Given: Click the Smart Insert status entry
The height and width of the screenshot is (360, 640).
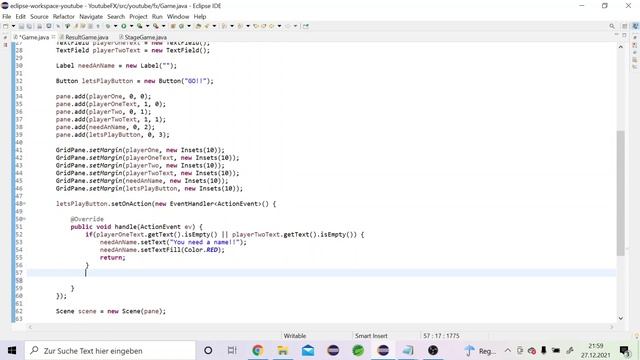Looking at the screenshot, I should 371,336.
